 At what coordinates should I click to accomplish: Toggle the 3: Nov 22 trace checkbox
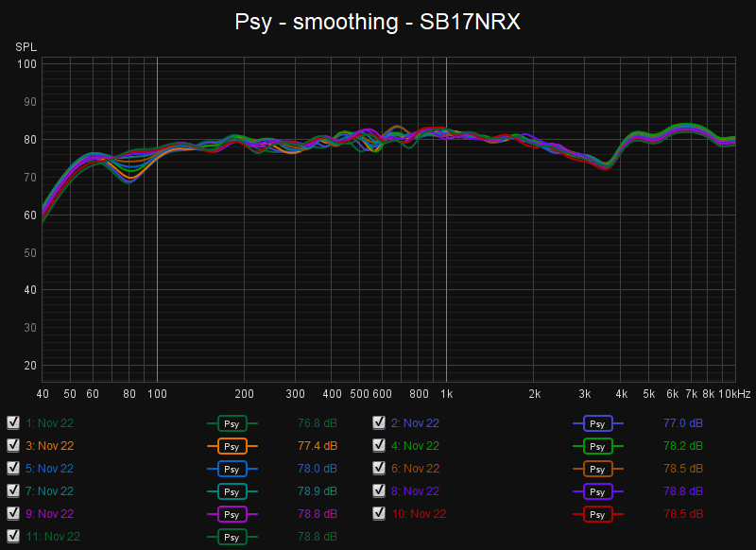click(13, 445)
